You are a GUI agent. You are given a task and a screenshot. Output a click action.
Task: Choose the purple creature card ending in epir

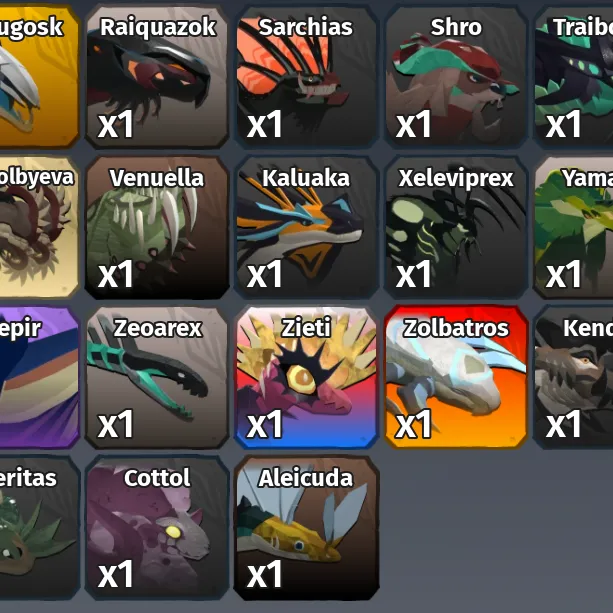39,378
